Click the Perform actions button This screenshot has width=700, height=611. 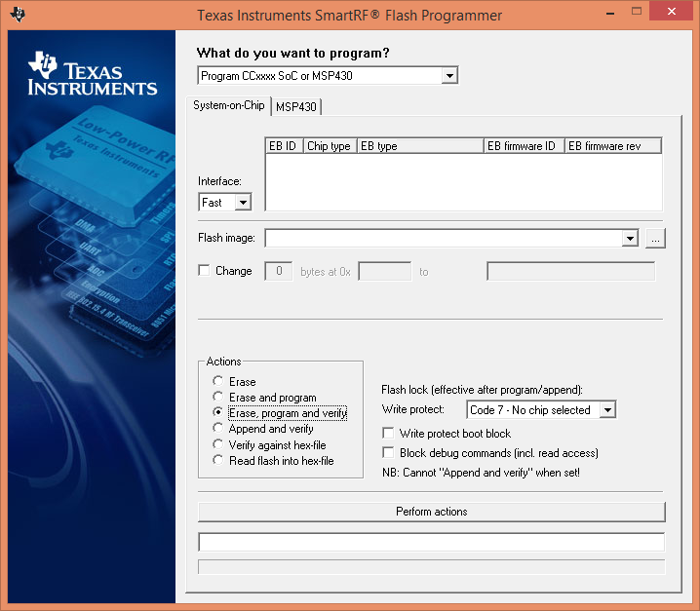tap(432, 512)
